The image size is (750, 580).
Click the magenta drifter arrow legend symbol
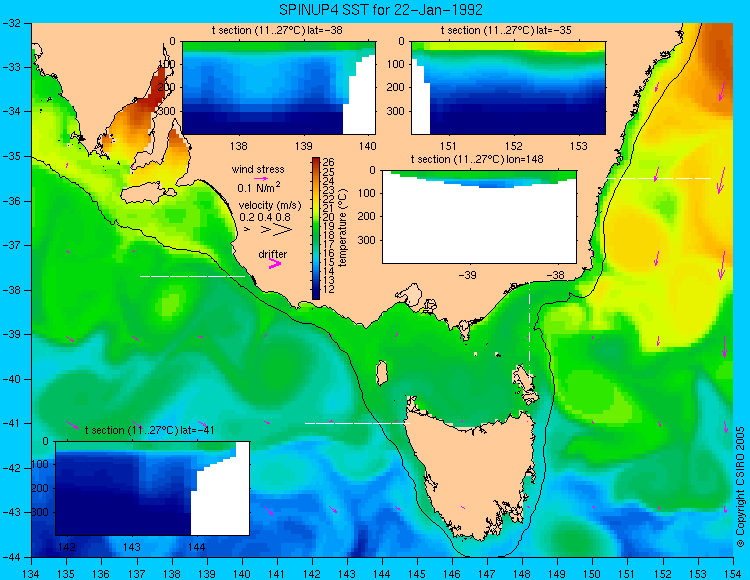(x=275, y=263)
